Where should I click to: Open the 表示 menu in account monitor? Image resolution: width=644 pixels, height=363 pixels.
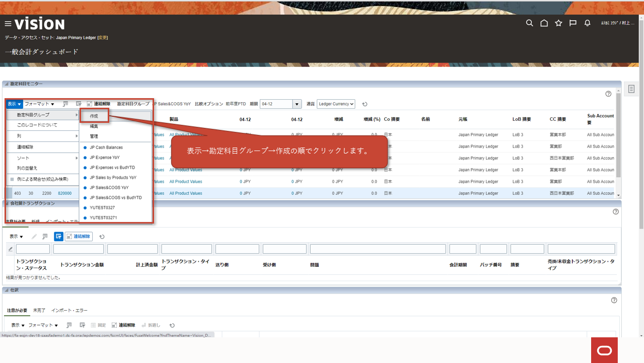click(x=14, y=104)
